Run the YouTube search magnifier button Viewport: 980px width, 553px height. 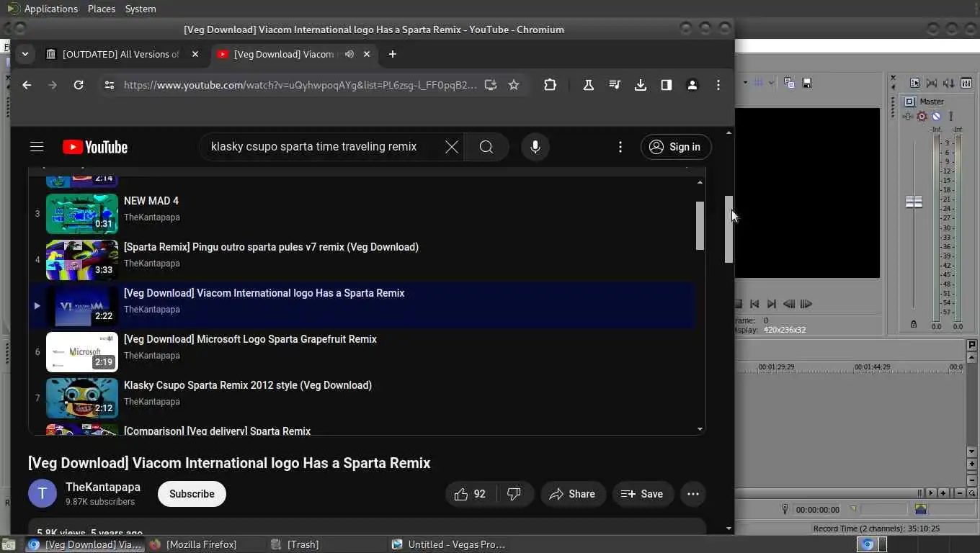(486, 147)
